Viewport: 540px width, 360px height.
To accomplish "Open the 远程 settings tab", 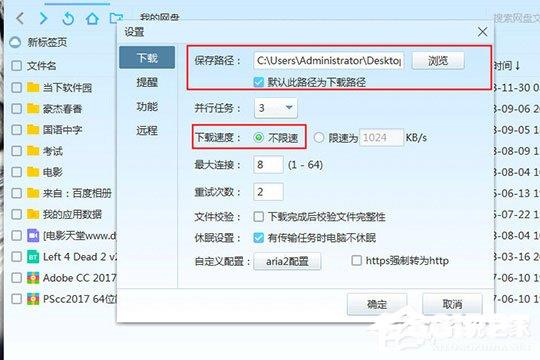I will click(147, 131).
